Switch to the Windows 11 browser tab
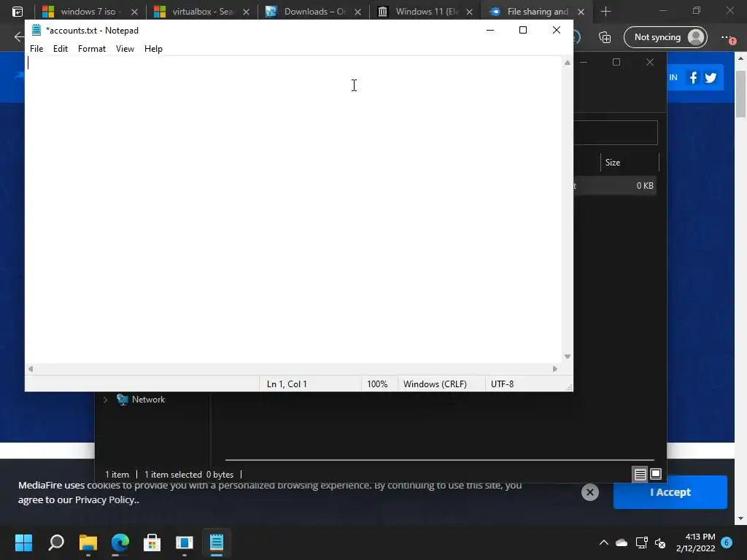 pyautogui.click(x=424, y=12)
